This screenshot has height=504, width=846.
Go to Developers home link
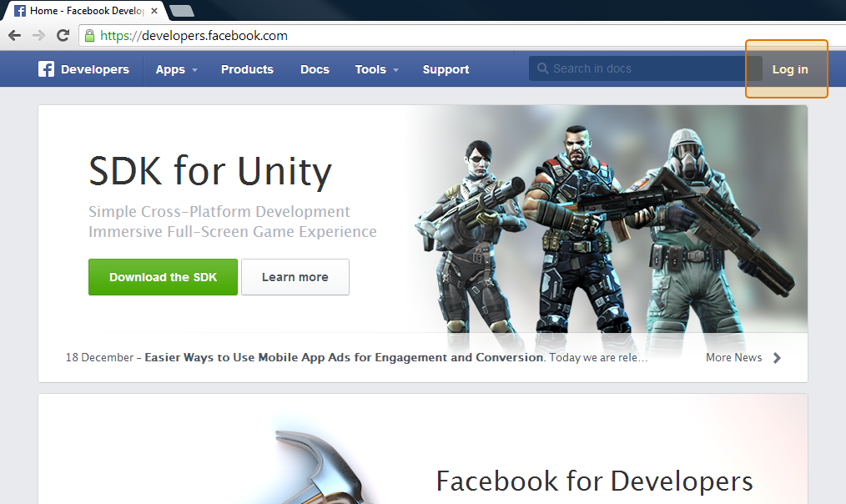click(95, 69)
